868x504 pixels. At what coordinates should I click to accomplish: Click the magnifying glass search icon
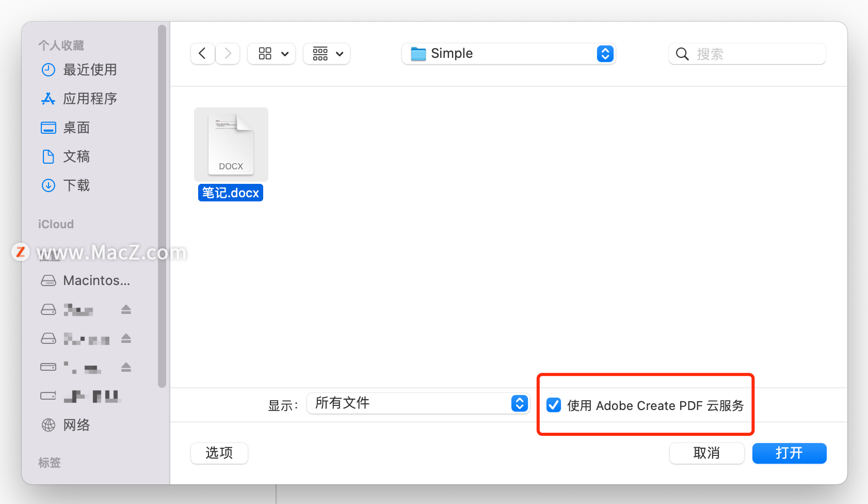click(x=682, y=54)
